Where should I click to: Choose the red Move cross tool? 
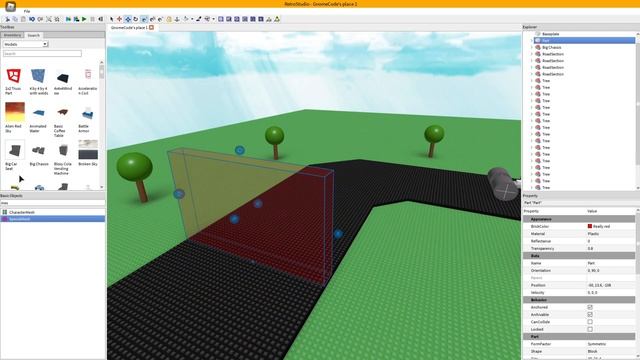pos(119,19)
